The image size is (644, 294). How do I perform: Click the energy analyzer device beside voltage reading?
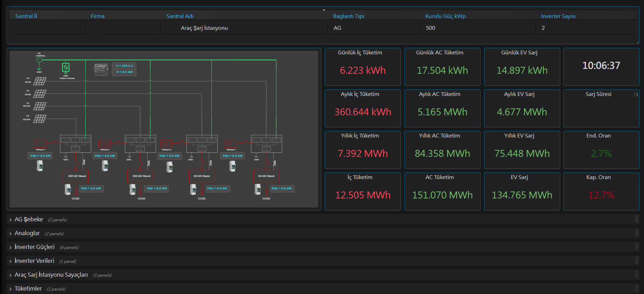pyautogui.click(x=101, y=69)
